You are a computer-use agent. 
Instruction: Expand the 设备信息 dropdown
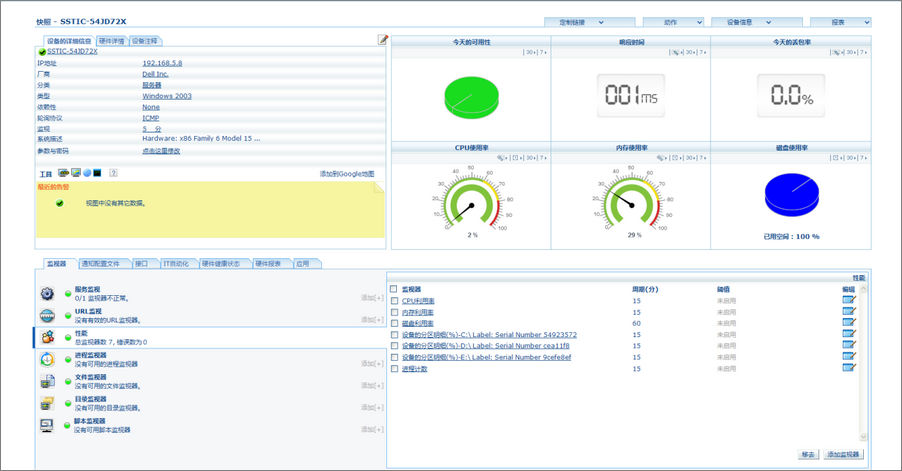(752, 22)
